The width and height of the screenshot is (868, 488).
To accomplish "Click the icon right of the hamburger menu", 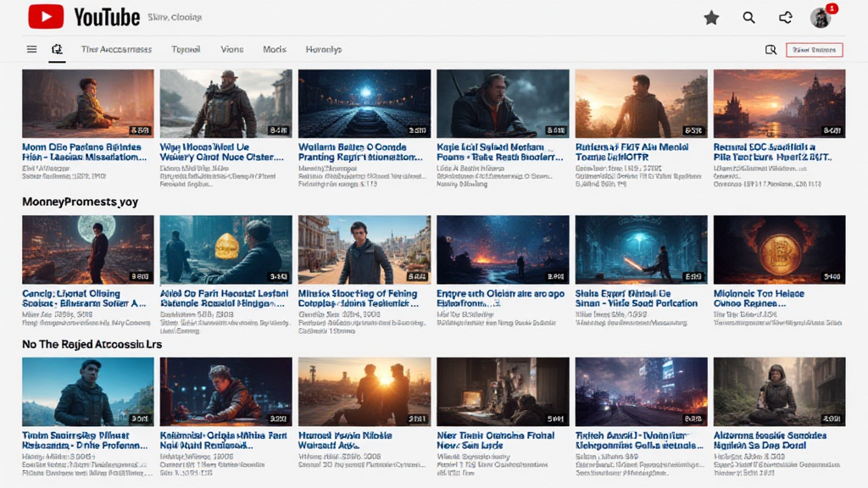I will (x=57, y=49).
